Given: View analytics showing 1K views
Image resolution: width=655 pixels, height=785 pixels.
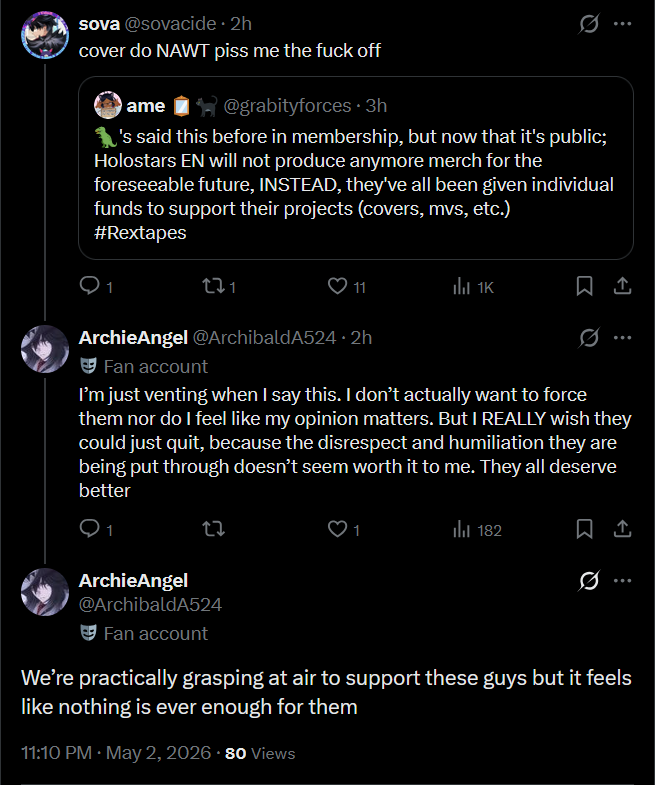Looking at the screenshot, I should [473, 287].
